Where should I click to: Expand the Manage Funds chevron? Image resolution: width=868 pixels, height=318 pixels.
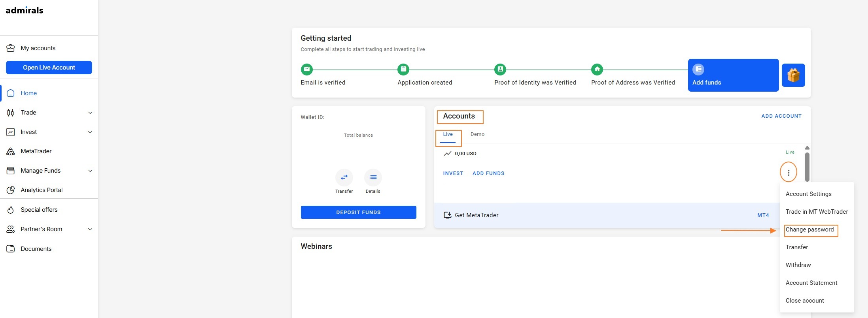tap(90, 171)
